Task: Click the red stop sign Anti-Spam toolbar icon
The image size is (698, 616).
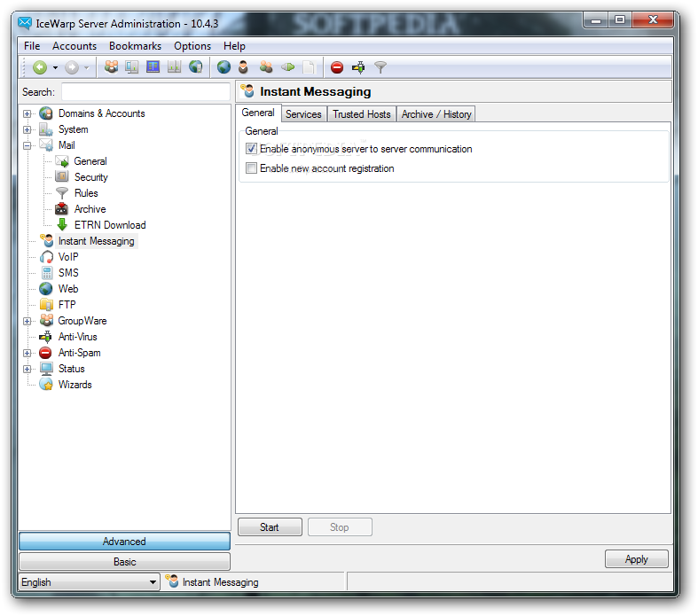Action: [x=337, y=67]
